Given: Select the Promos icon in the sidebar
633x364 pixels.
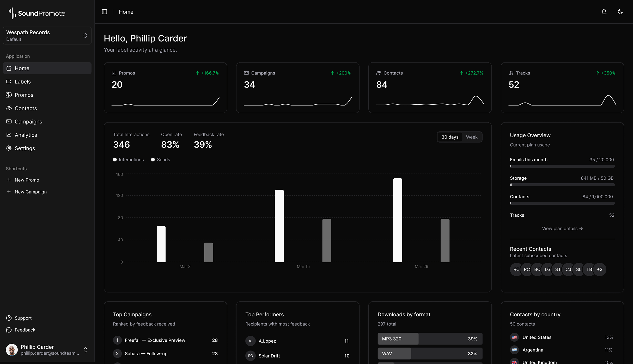Looking at the screenshot, I should tap(9, 95).
